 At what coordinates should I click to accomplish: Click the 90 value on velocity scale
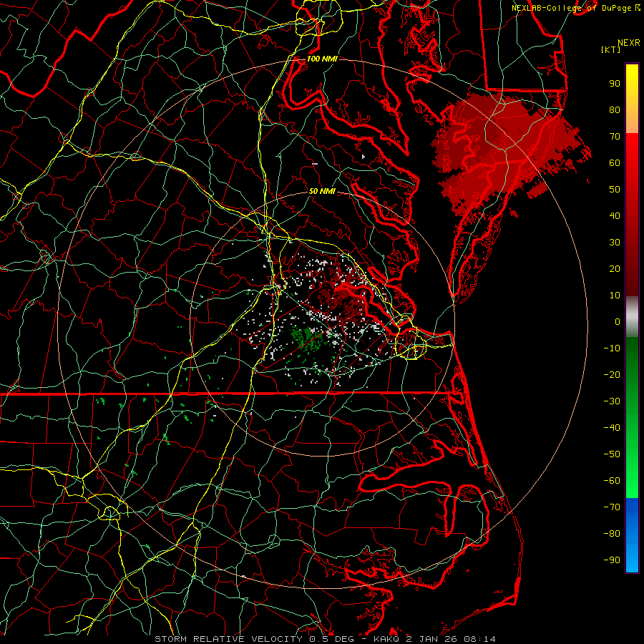click(615, 84)
